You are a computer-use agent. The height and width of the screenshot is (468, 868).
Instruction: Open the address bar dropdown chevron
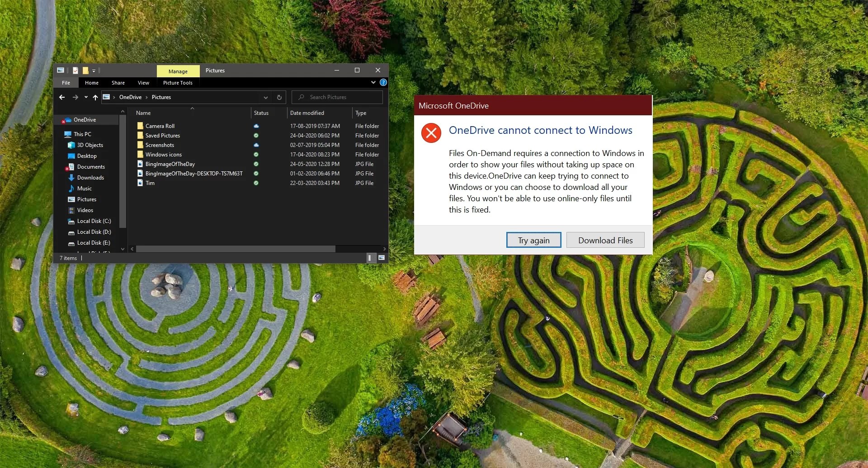pyautogui.click(x=265, y=97)
